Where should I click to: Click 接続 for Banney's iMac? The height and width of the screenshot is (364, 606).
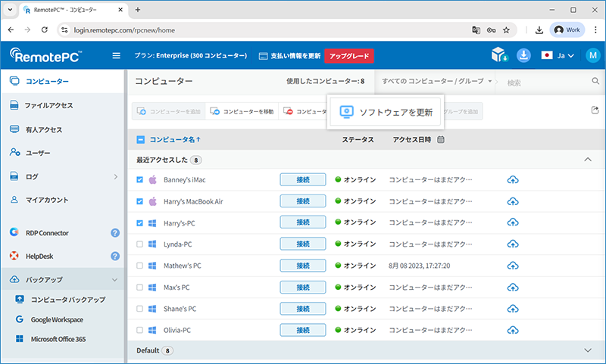click(302, 179)
